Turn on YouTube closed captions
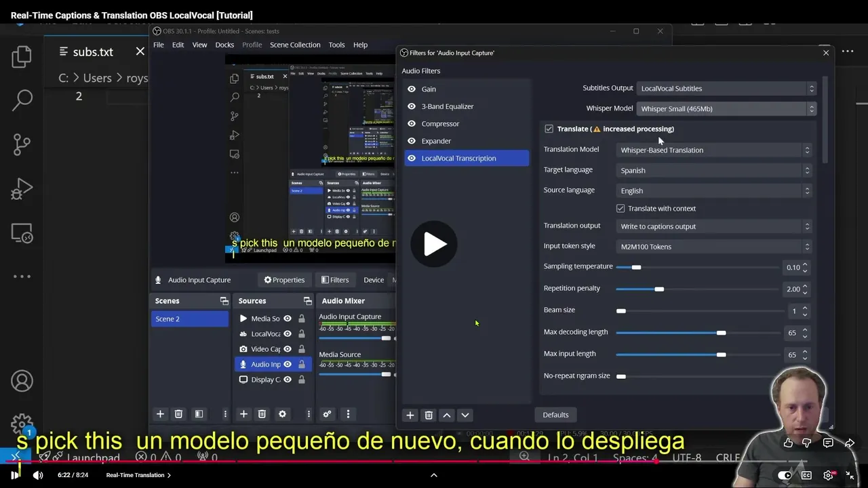The width and height of the screenshot is (868, 488). click(x=806, y=475)
